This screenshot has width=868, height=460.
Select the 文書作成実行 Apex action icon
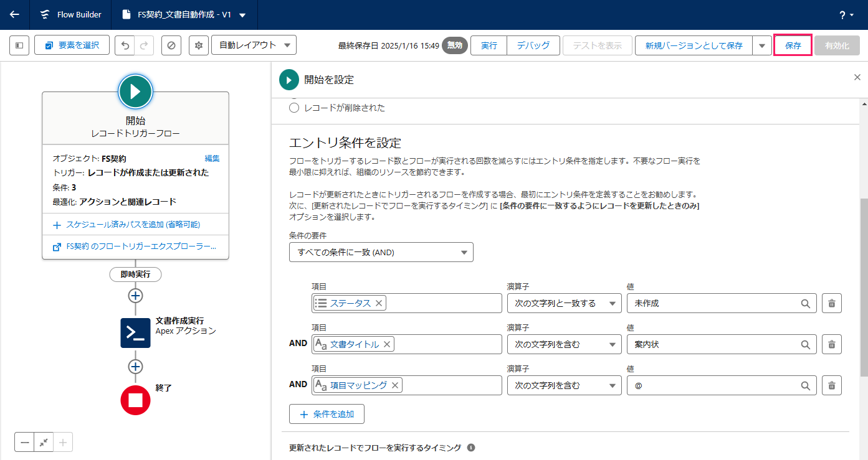[x=135, y=333]
